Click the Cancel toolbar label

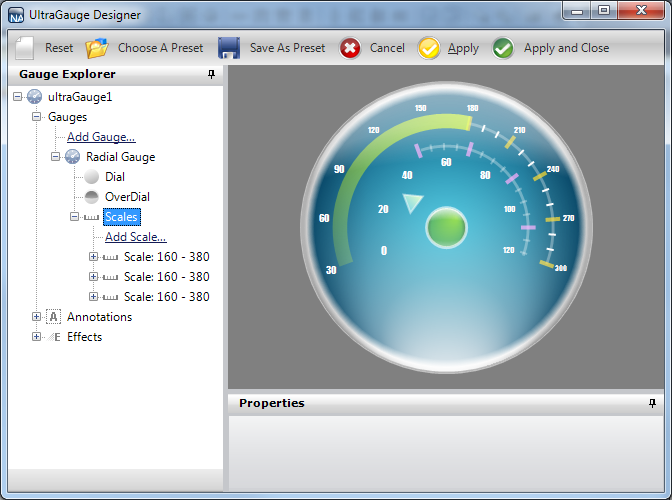coord(387,48)
